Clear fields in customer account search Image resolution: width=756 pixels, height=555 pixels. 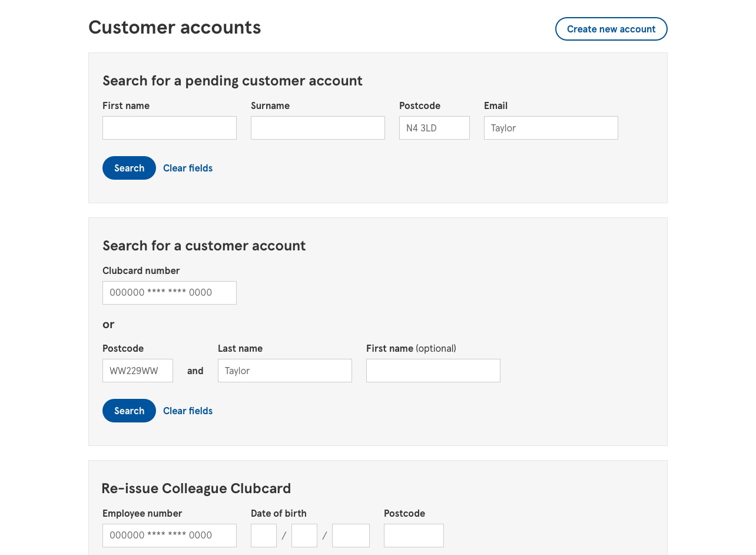[188, 411]
